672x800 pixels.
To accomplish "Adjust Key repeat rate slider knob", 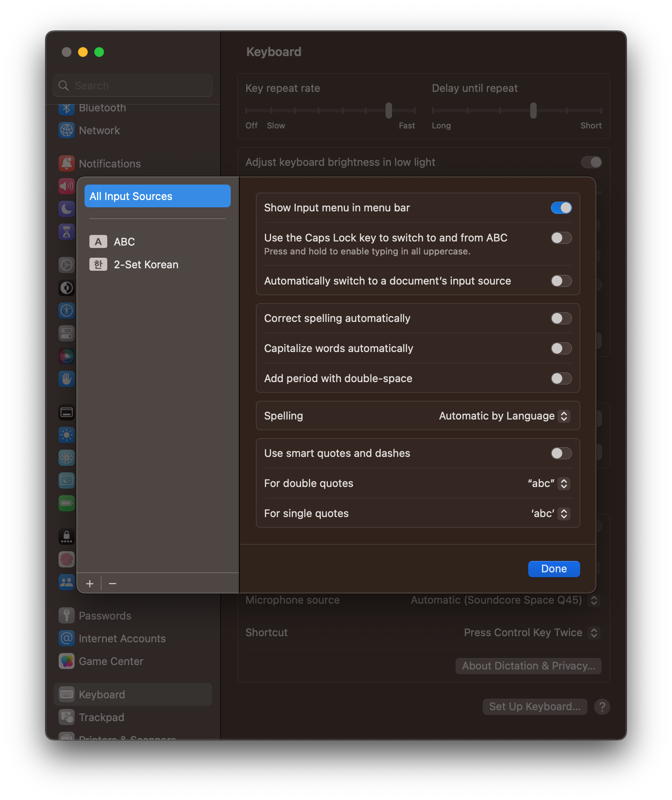I will [x=389, y=110].
